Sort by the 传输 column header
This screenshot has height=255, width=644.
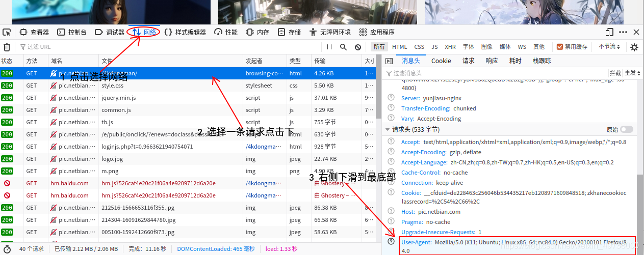tap(337, 61)
